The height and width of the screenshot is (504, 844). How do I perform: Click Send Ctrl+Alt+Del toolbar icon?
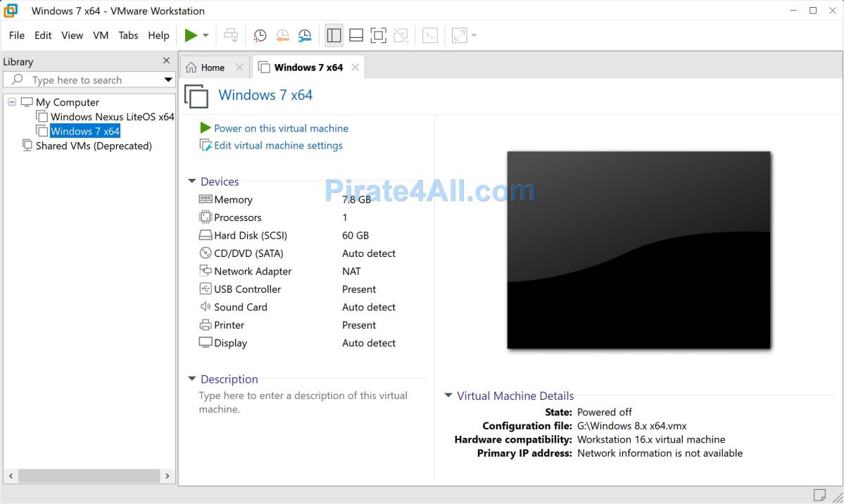[x=231, y=35]
